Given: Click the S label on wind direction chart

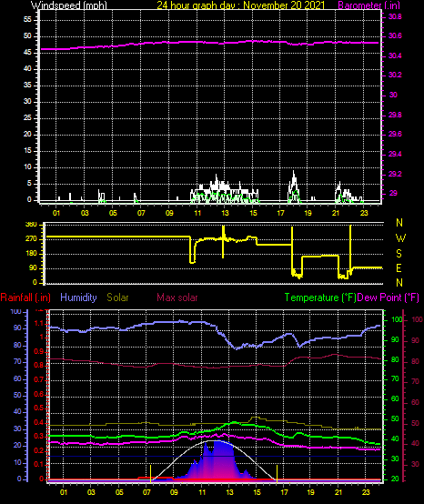Looking at the screenshot, I should click(399, 253).
